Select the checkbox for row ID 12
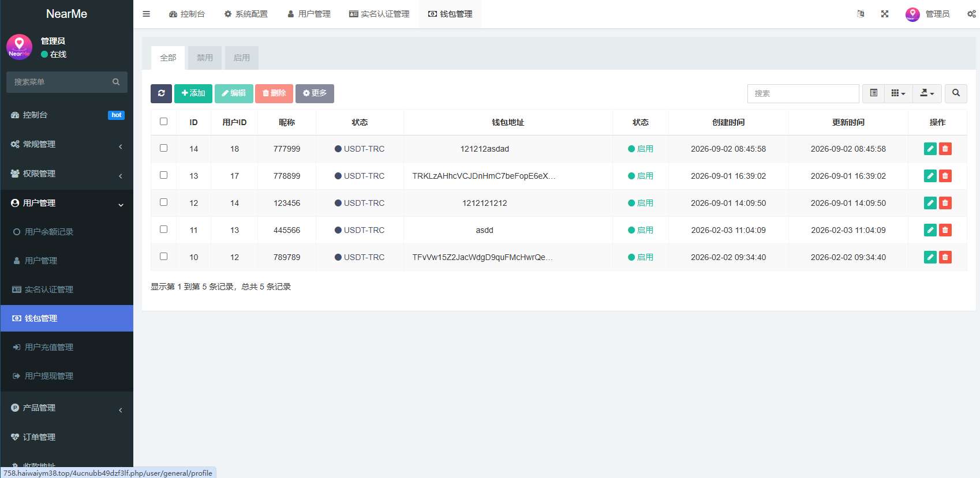 (164, 202)
